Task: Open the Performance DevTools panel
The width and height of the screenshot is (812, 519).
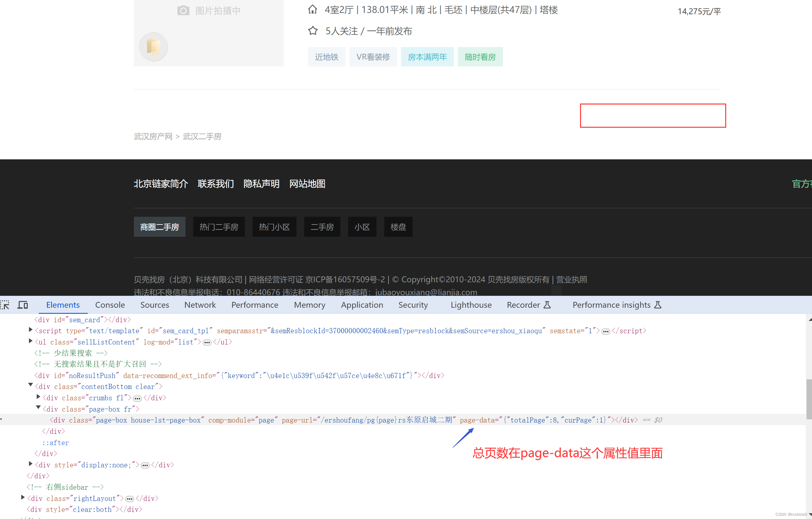Action: tap(255, 305)
